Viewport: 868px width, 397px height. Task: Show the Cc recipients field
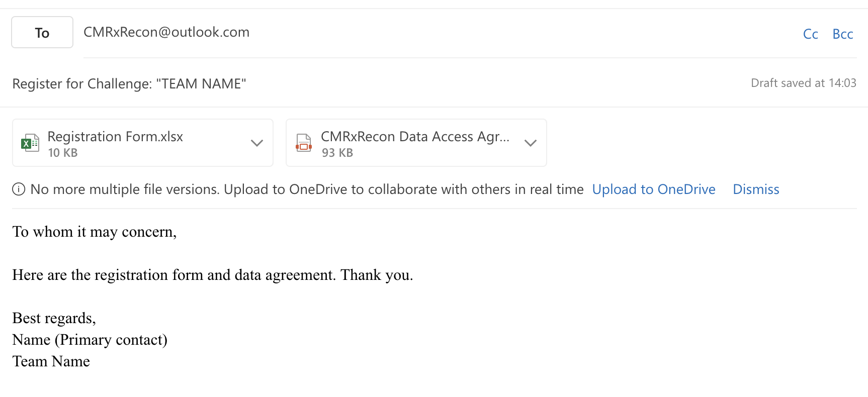tap(810, 34)
